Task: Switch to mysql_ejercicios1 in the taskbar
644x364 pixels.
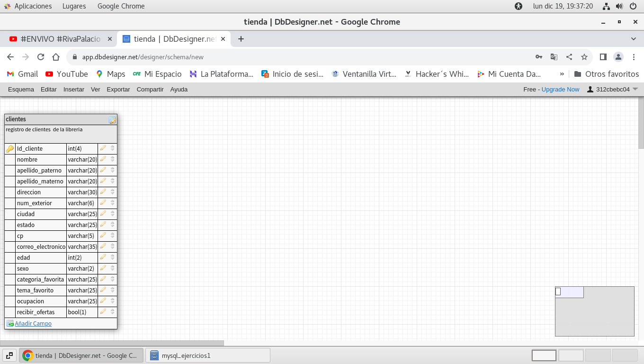Action: (208, 355)
